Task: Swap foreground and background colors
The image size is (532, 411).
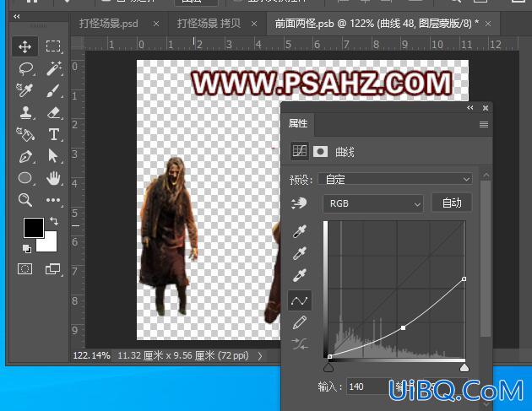Action: (54, 221)
